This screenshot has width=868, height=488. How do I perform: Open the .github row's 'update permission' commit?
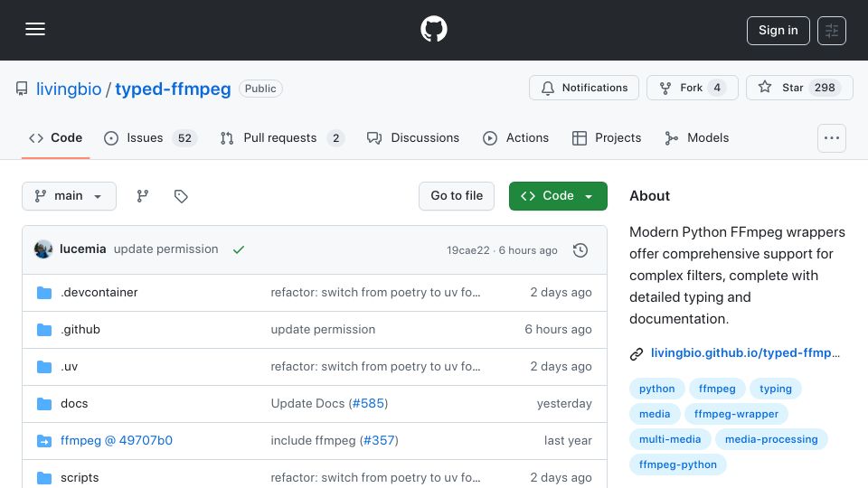coord(324,329)
